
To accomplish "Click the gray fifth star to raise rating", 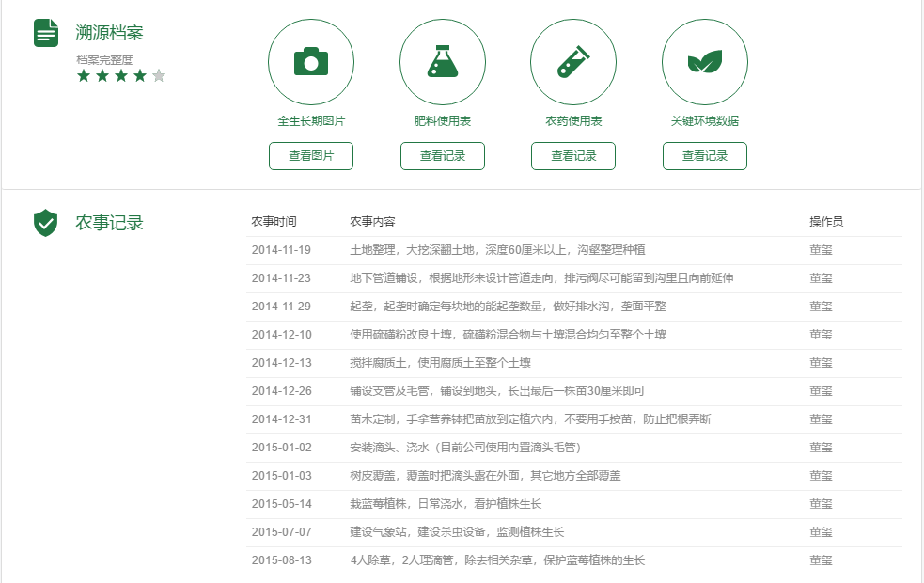I will [156, 73].
